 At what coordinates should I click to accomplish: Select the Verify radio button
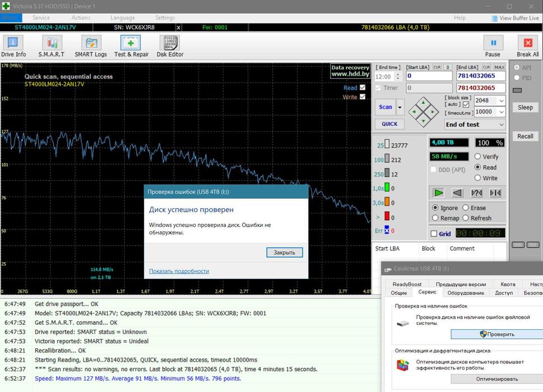478,157
